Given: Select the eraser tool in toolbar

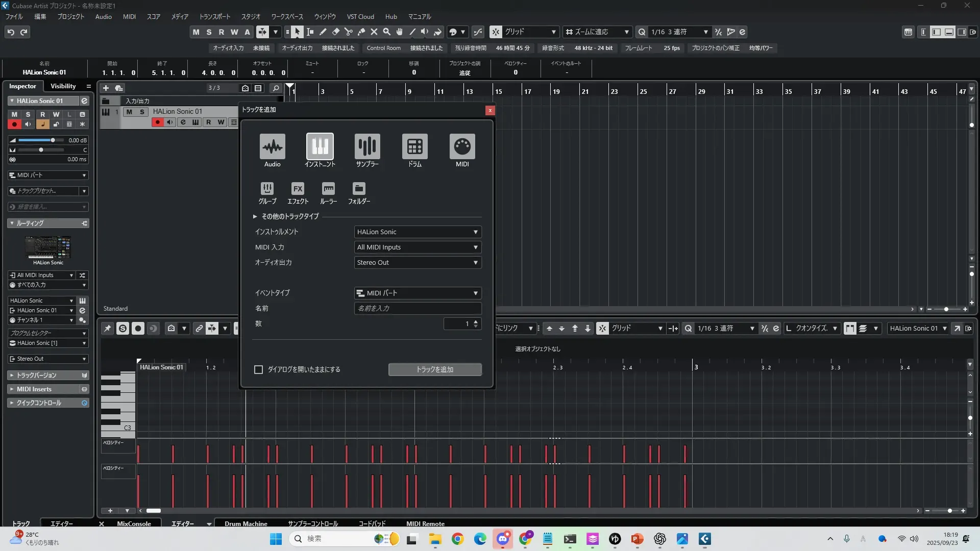Looking at the screenshot, I should pos(336,32).
